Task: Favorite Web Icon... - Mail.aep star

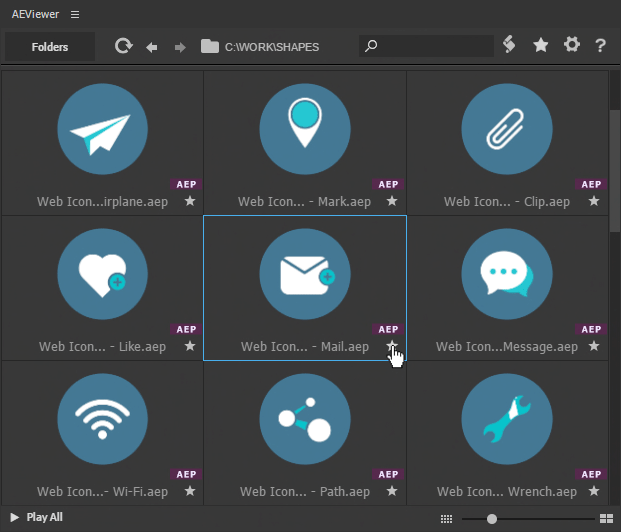Action: 392,346
